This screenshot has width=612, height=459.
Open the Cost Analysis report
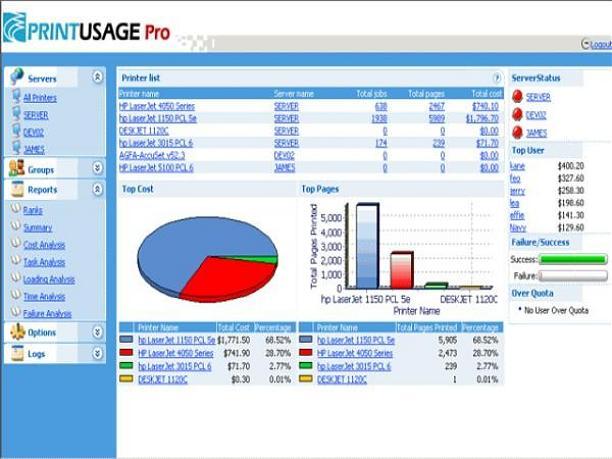pyautogui.click(x=44, y=245)
